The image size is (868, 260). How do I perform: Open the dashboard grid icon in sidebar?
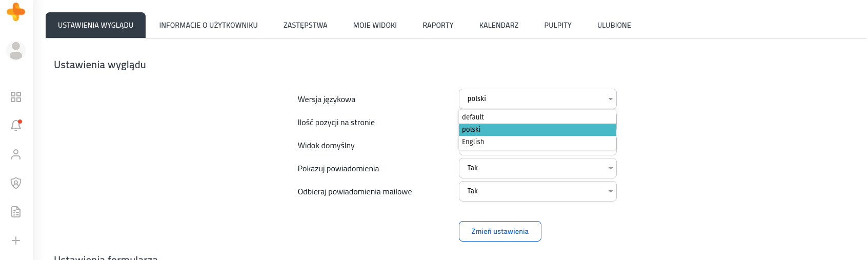point(16,97)
